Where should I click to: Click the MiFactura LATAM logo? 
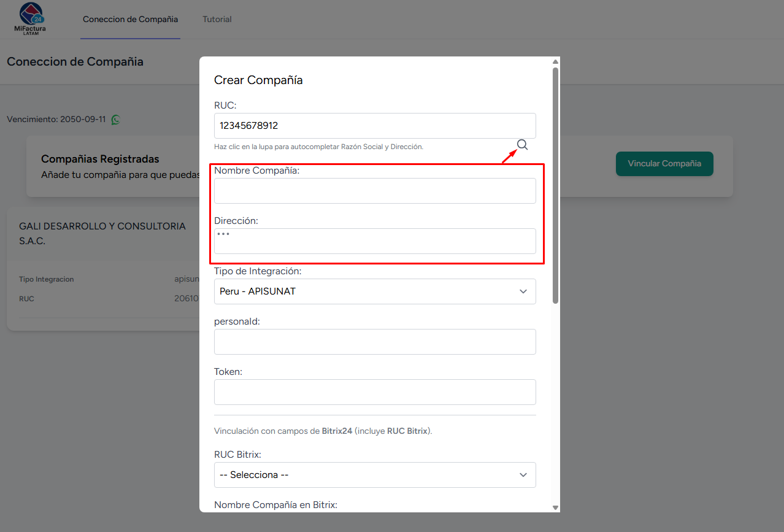(30, 18)
